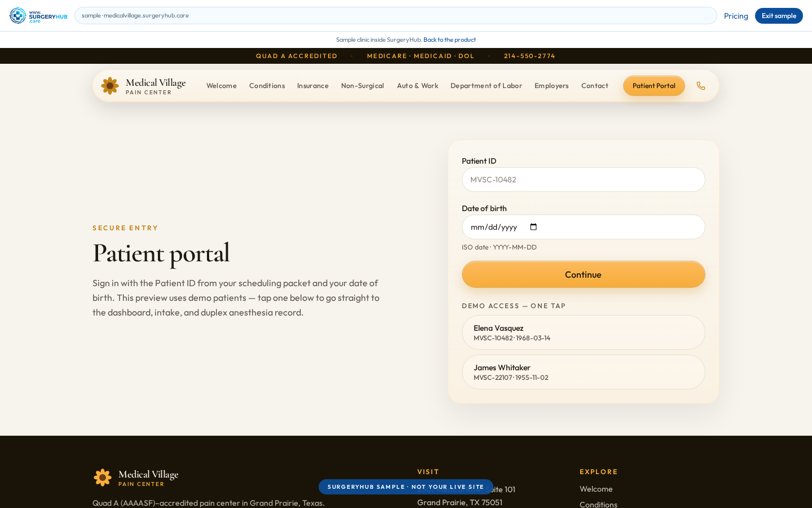Follow the Back to the product link
Image resolution: width=812 pixels, height=508 pixels.
click(x=449, y=40)
